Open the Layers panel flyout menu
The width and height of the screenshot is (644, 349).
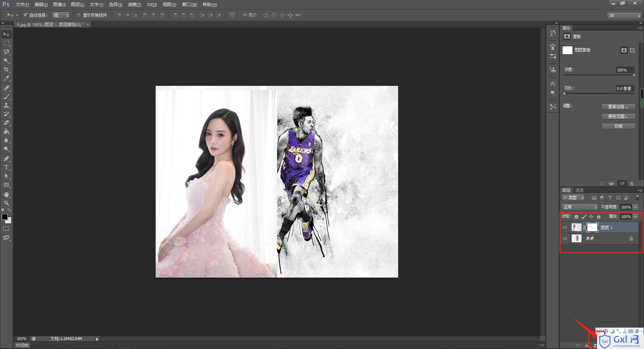pos(640,190)
